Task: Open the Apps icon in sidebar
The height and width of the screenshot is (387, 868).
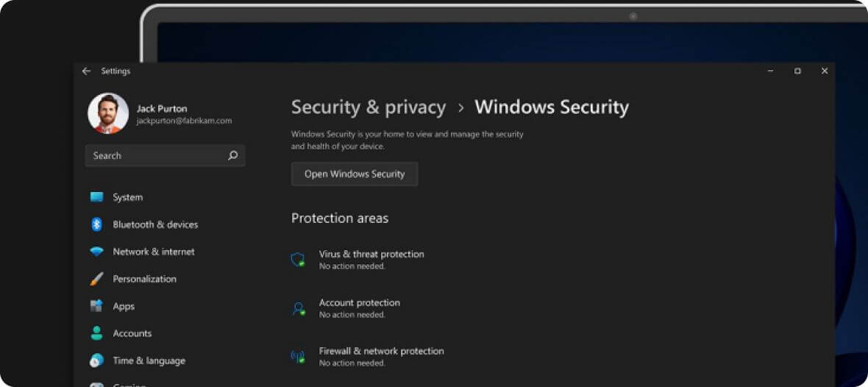Action: (96, 306)
